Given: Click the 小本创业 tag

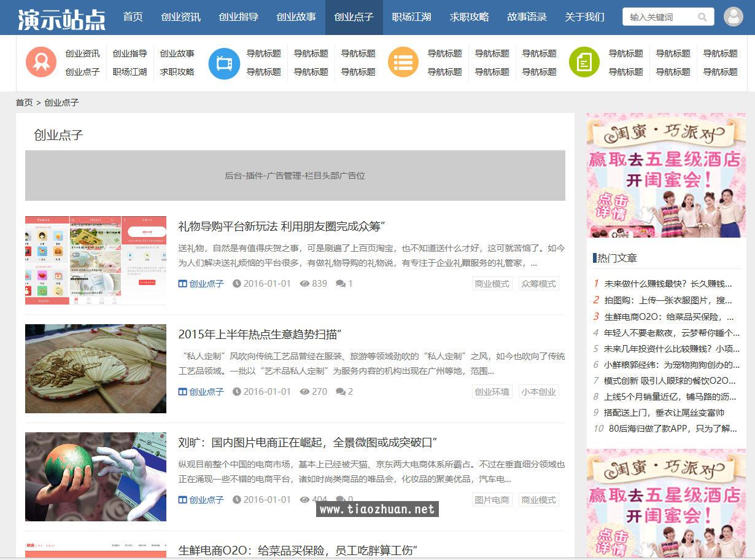Looking at the screenshot, I should [x=538, y=392].
